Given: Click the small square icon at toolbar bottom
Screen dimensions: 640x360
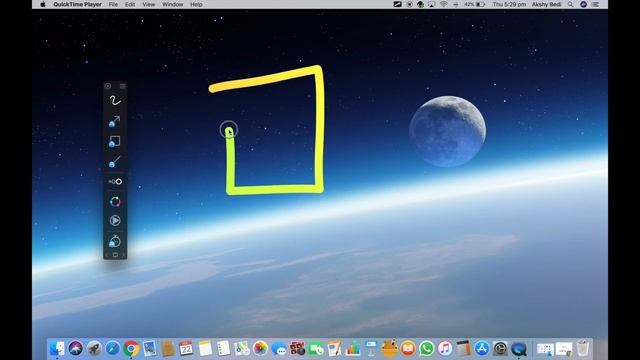Looking at the screenshot, I should pyautogui.click(x=115, y=255).
